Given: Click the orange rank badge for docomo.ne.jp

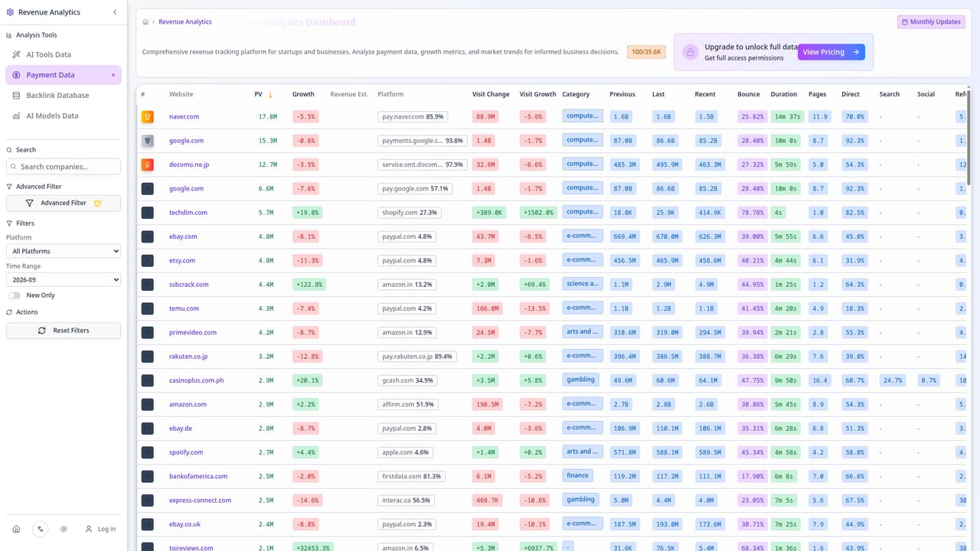Looking at the screenshot, I should point(148,165).
